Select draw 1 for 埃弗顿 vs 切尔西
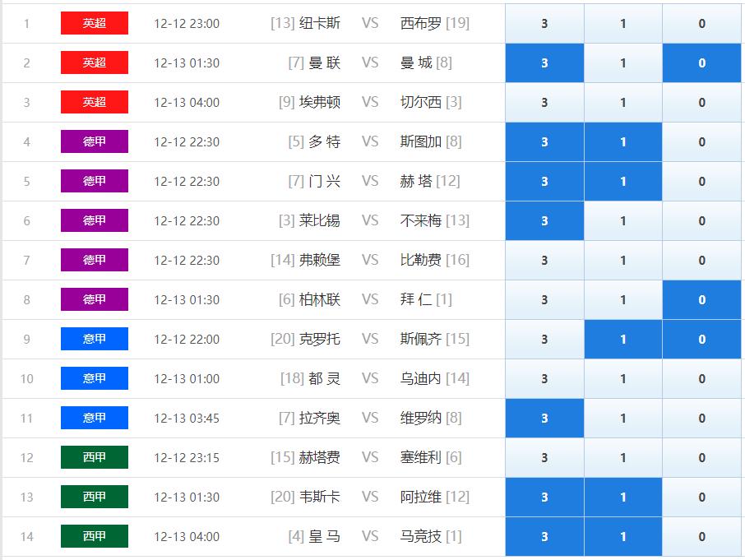This screenshot has width=745, height=560. click(x=623, y=102)
